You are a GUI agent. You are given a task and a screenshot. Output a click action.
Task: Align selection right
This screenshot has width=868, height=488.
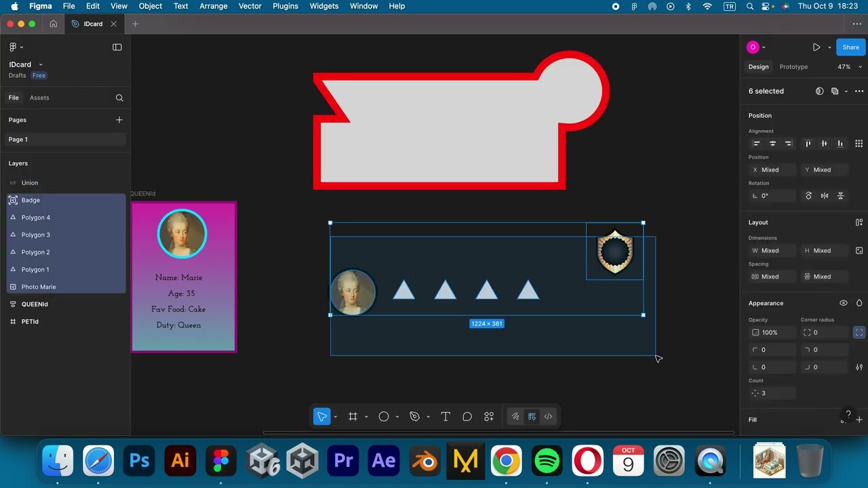coord(788,144)
